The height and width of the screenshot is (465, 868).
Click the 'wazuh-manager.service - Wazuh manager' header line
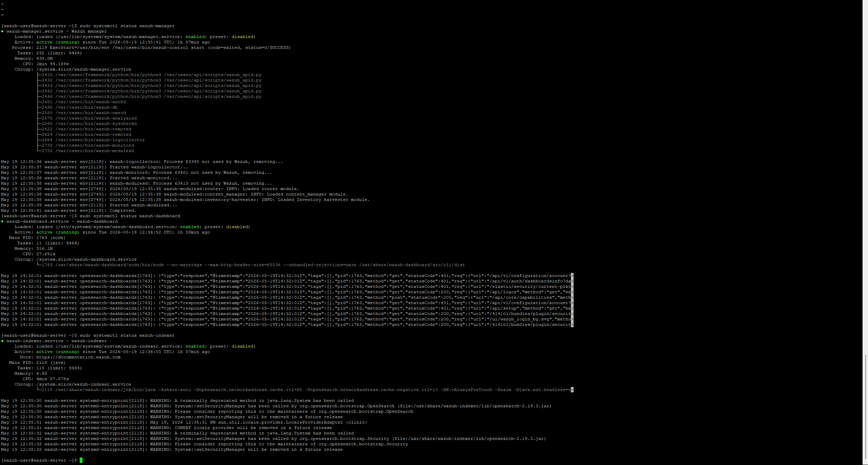[54, 31]
